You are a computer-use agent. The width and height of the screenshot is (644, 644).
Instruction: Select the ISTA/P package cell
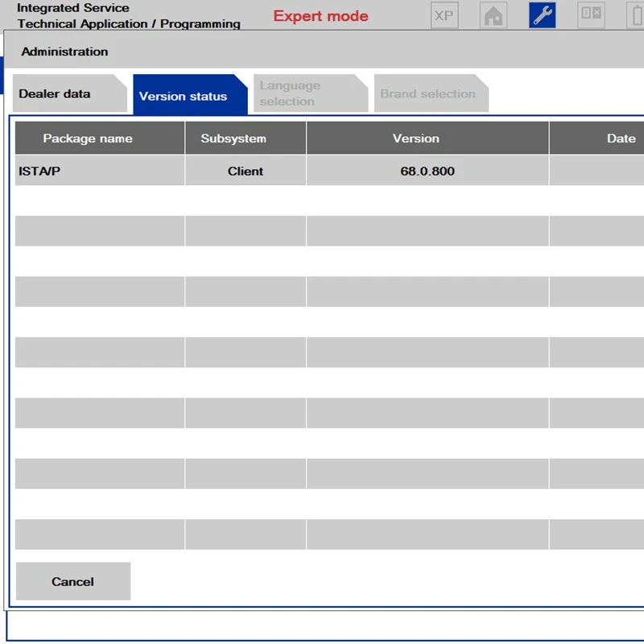100,171
